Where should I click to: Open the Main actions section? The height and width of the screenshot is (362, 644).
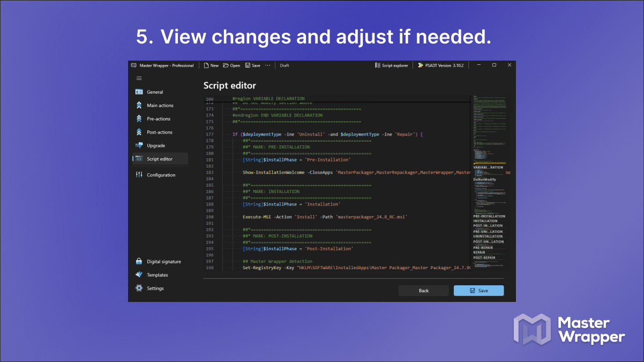click(x=160, y=105)
